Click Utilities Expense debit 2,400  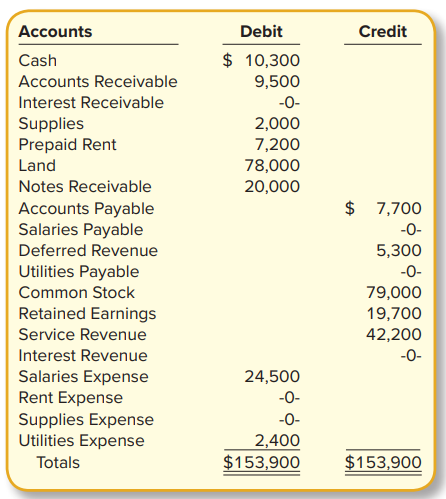coord(277,441)
